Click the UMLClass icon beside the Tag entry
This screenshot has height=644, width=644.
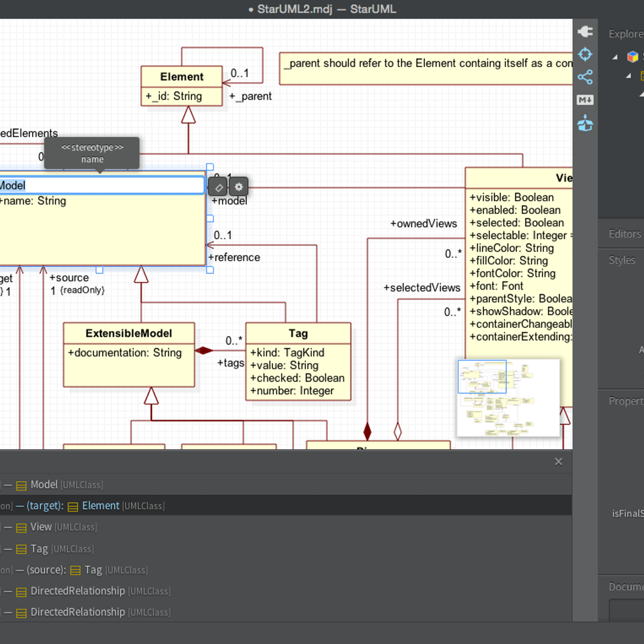coord(21,549)
